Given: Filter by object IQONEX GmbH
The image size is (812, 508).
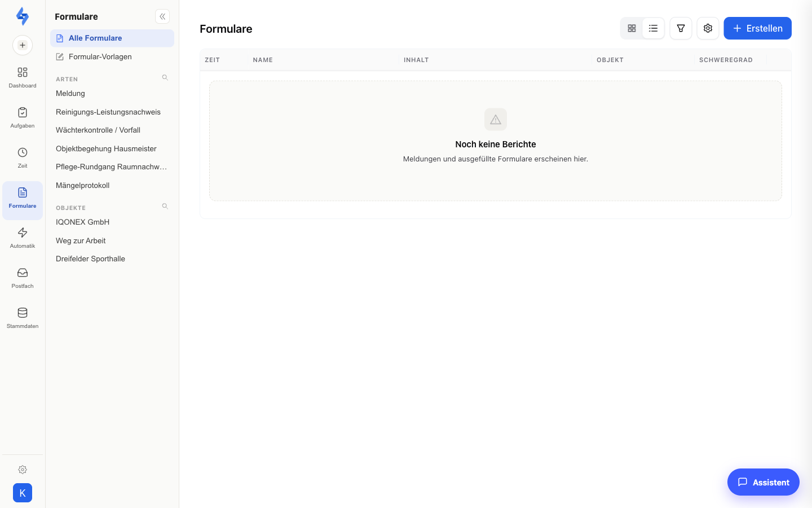Looking at the screenshot, I should coord(112,222).
